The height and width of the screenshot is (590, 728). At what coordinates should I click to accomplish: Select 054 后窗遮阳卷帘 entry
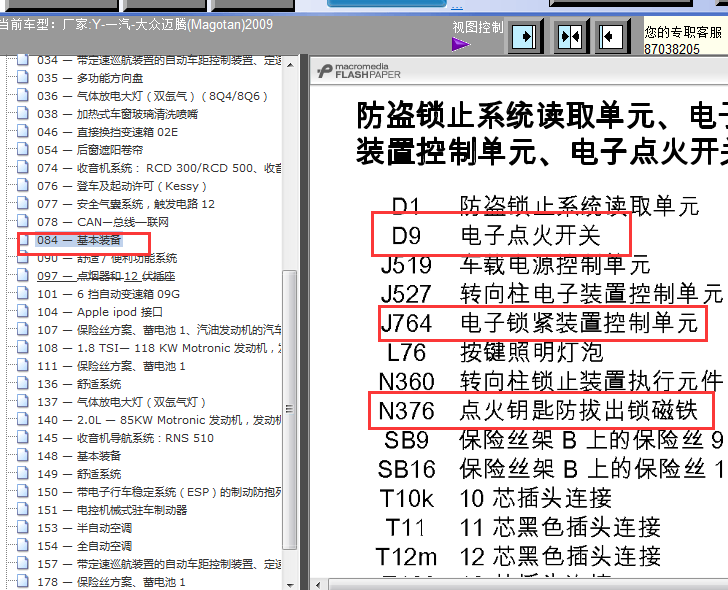point(90,150)
